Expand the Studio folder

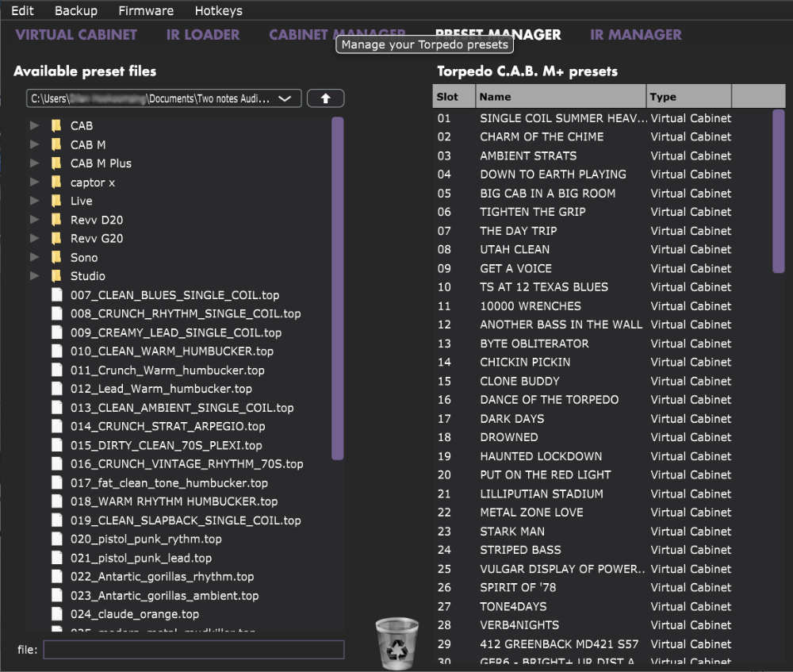click(x=34, y=276)
